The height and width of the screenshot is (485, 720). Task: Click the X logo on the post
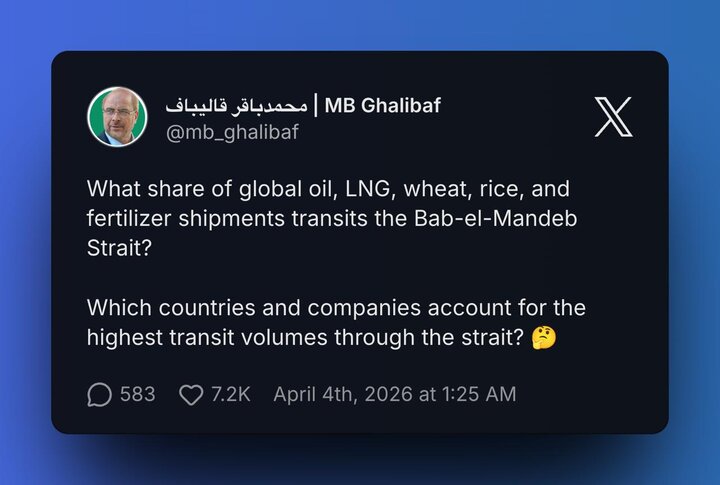click(x=612, y=117)
